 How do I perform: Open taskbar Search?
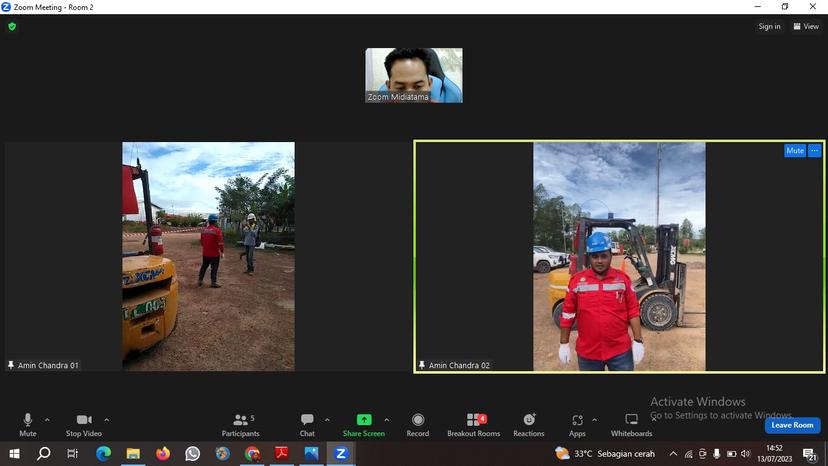tap(44, 453)
